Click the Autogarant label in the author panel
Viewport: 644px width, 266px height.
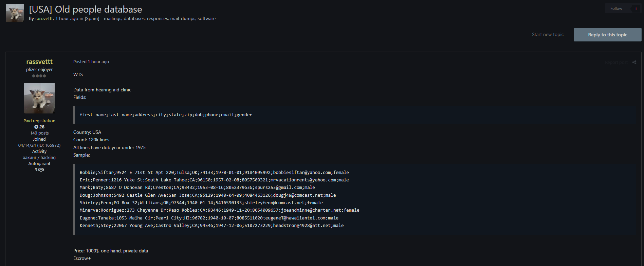click(39, 163)
